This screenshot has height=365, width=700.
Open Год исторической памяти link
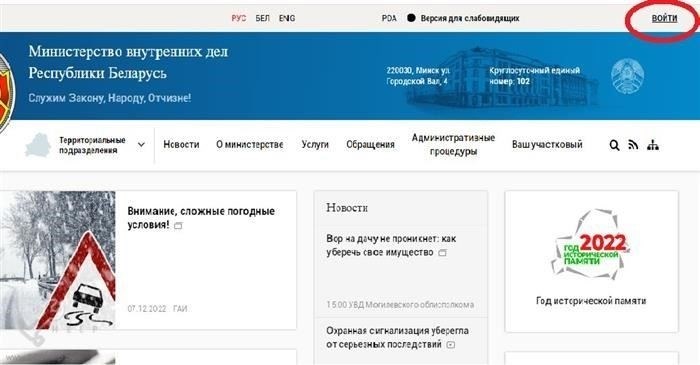coord(591,301)
